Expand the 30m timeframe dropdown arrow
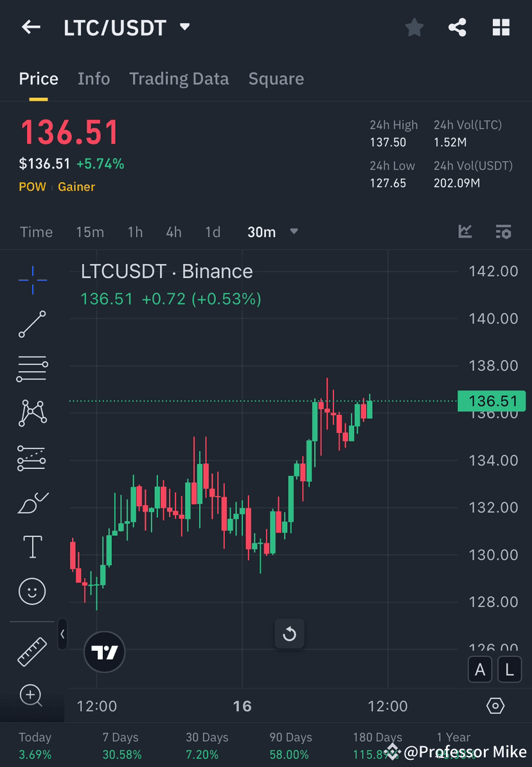The image size is (532, 767). click(294, 232)
